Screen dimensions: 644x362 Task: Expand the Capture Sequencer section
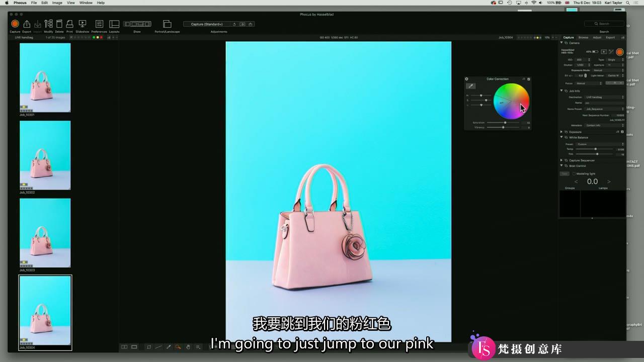562,160
